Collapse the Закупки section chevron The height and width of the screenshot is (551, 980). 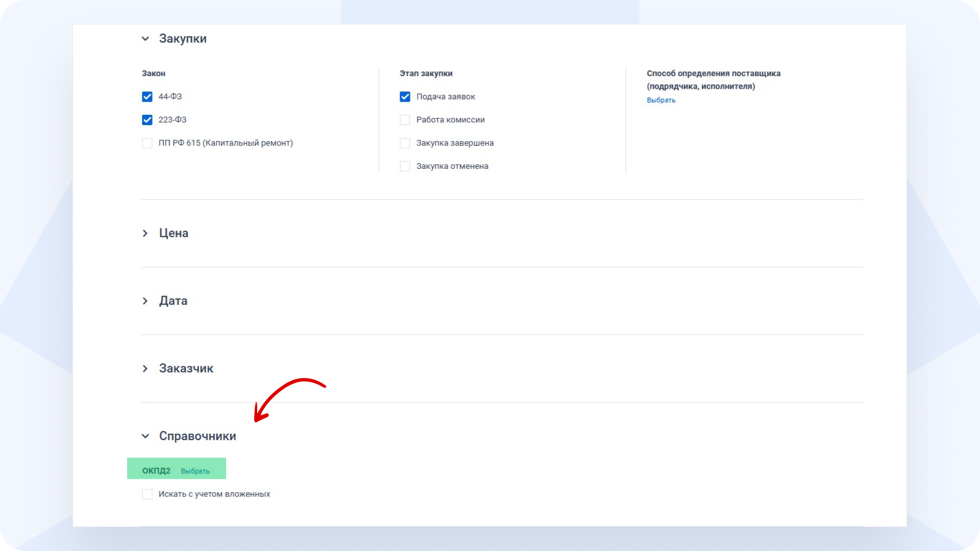pos(145,39)
